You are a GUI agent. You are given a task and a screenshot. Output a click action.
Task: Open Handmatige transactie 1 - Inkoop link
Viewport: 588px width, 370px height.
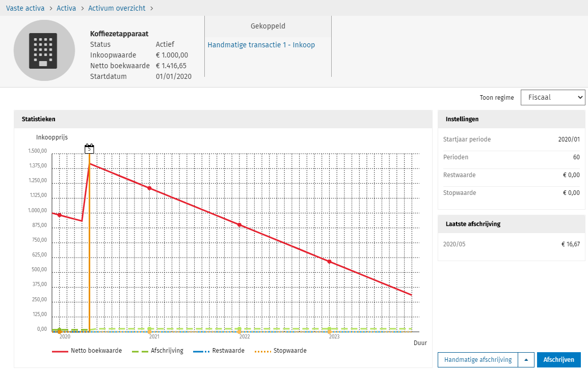pos(261,45)
